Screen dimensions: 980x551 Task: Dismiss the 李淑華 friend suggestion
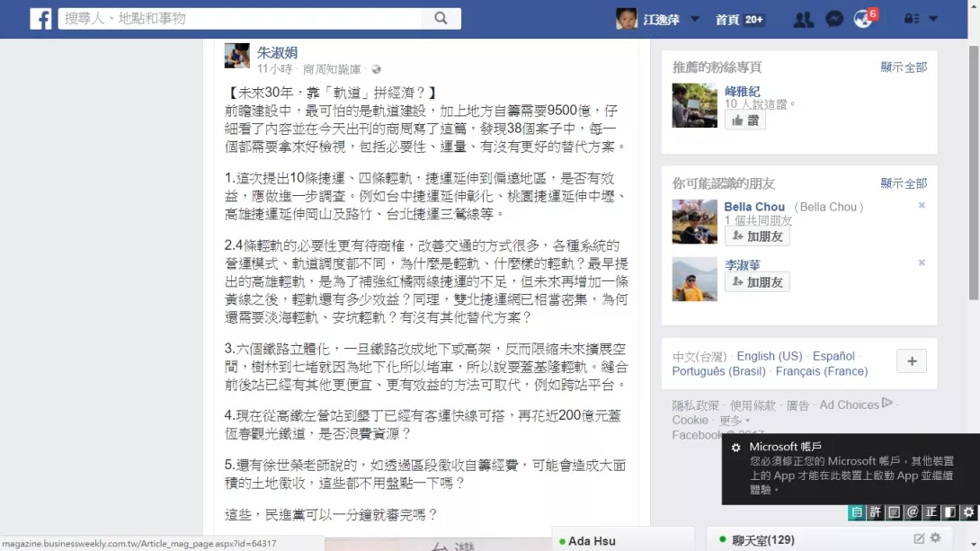[x=922, y=262]
